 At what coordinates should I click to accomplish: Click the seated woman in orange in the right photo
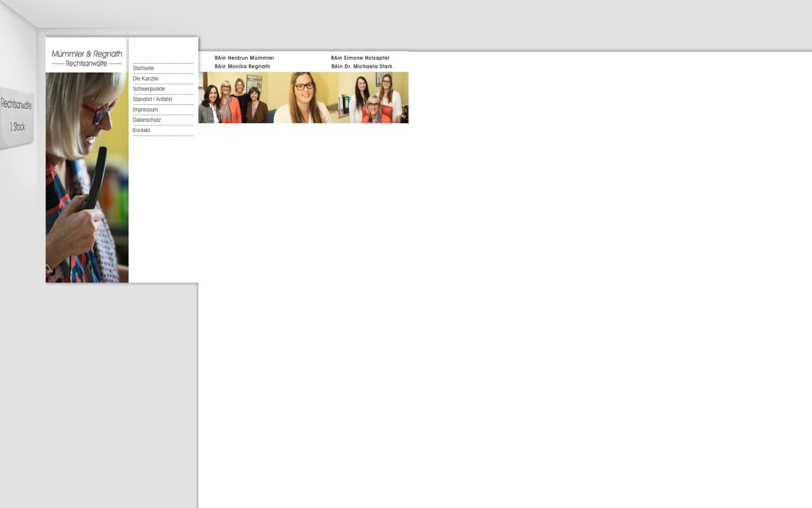coord(374,112)
